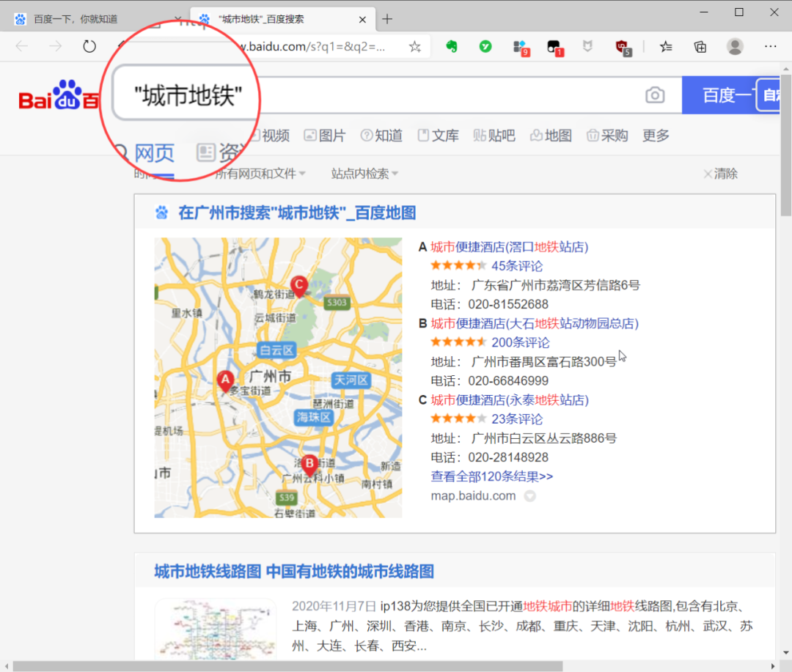
Task: Open extension icon with red 9 badge
Action: pyautogui.click(x=521, y=48)
